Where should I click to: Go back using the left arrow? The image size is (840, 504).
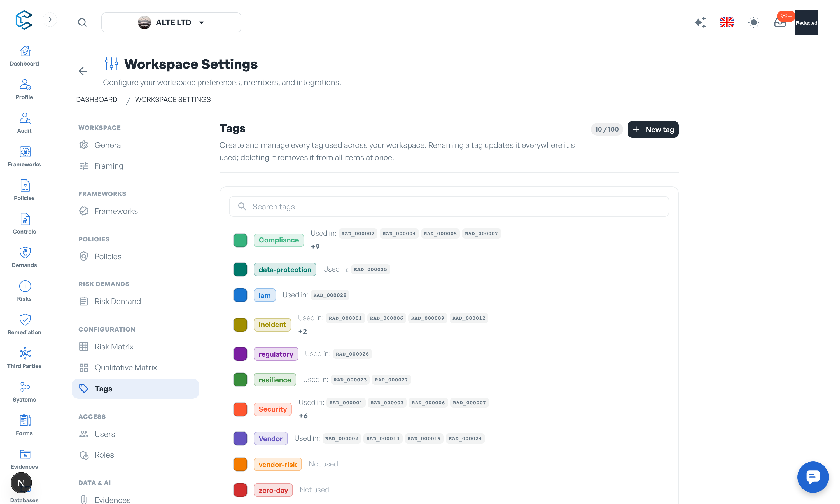83,71
